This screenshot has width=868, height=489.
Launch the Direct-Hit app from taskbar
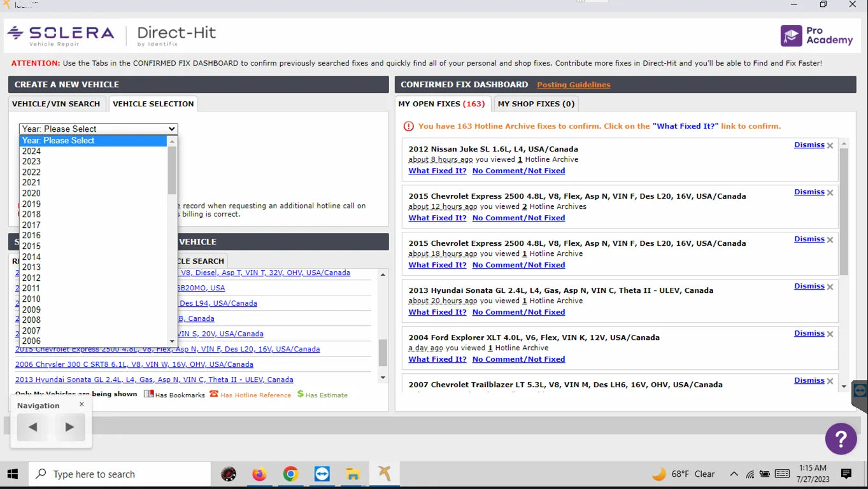point(383,474)
